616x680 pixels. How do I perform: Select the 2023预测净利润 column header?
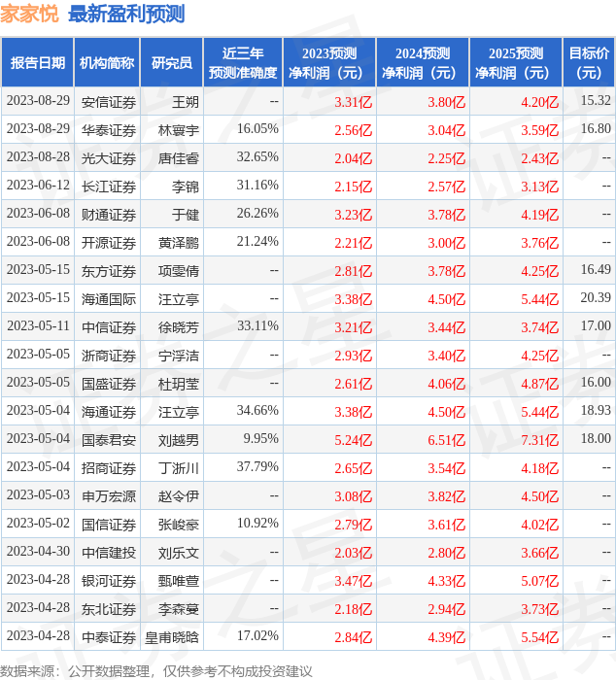pyautogui.click(x=329, y=62)
